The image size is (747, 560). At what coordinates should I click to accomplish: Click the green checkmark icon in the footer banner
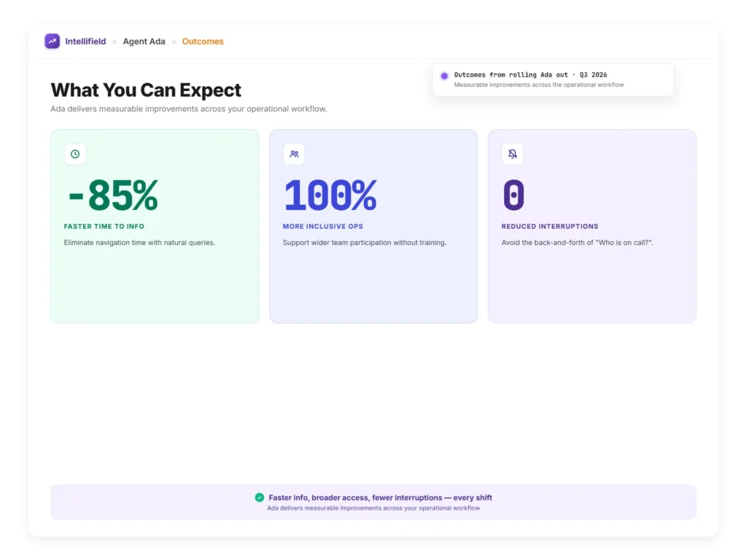pyautogui.click(x=259, y=497)
